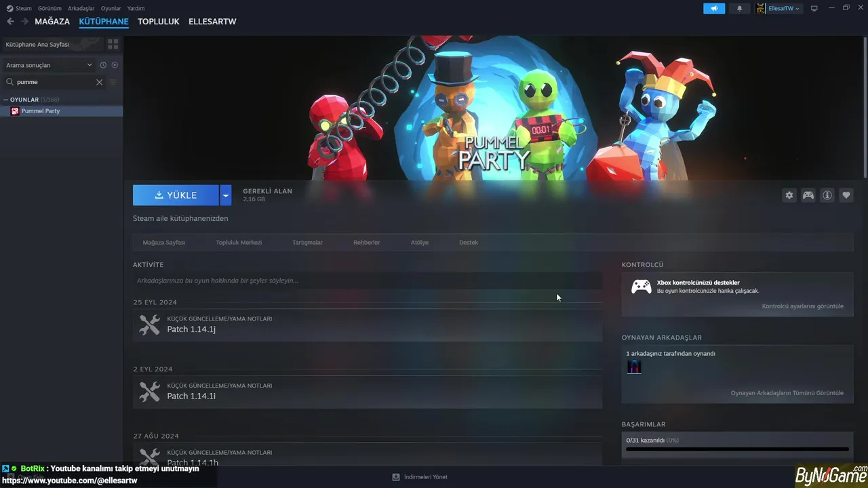Image resolution: width=868 pixels, height=488 pixels.
Task: Add to favorites with heart icon
Action: (x=846, y=195)
